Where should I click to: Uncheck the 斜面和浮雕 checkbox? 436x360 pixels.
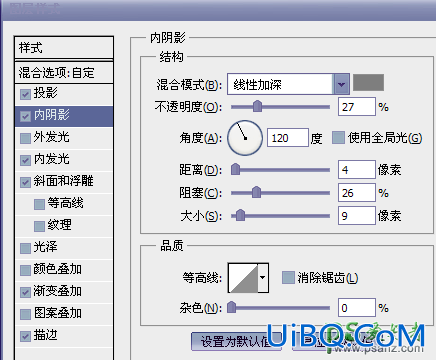point(25,182)
